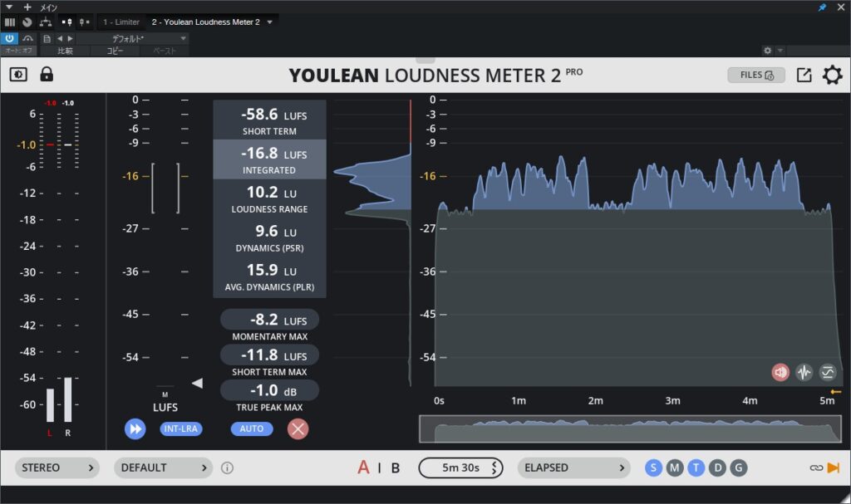This screenshot has width=851, height=504.
Task: Click the round dial icon in host toolbar
Action: pos(27,22)
